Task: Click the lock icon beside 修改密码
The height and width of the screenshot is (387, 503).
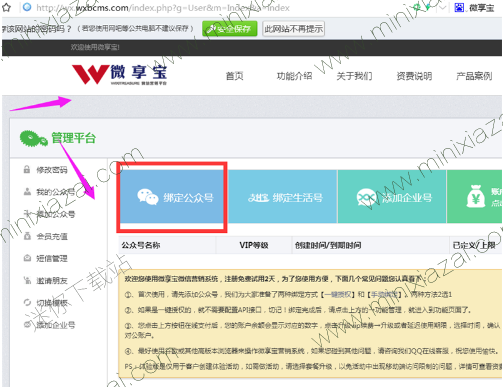Action: click(27, 169)
